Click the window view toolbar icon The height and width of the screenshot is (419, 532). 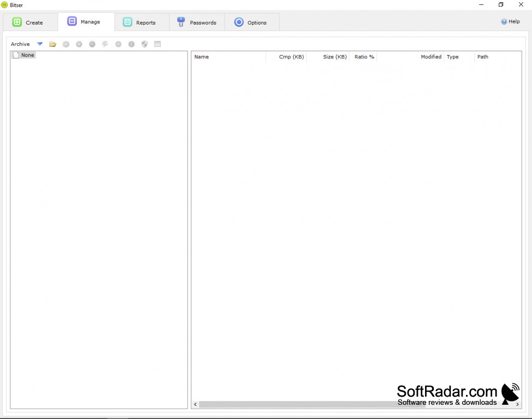[x=158, y=44]
